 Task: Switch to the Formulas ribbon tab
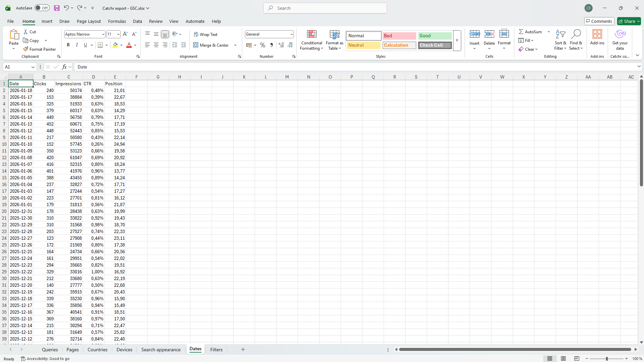click(117, 21)
